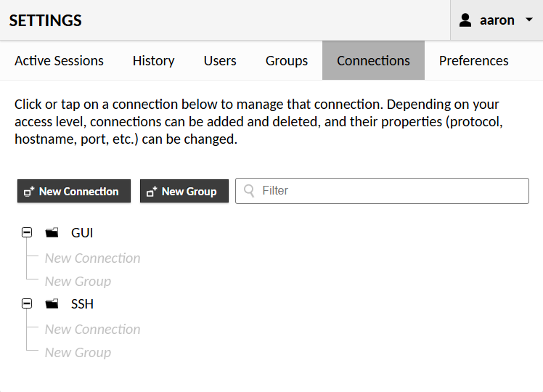Add New Connection under GUI group
Image resolution: width=543 pixels, height=392 pixels.
pos(92,258)
